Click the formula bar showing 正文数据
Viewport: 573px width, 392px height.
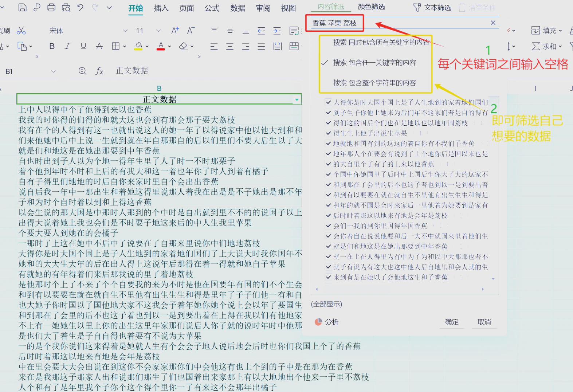coord(132,71)
